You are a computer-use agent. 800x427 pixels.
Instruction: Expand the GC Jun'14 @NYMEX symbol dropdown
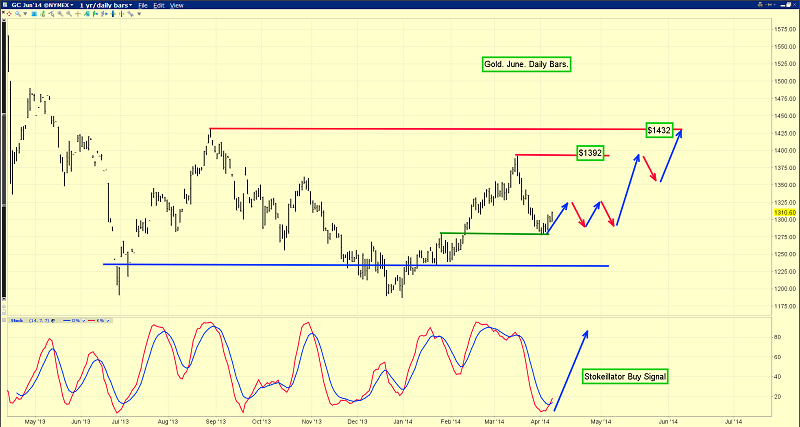(42, 5)
